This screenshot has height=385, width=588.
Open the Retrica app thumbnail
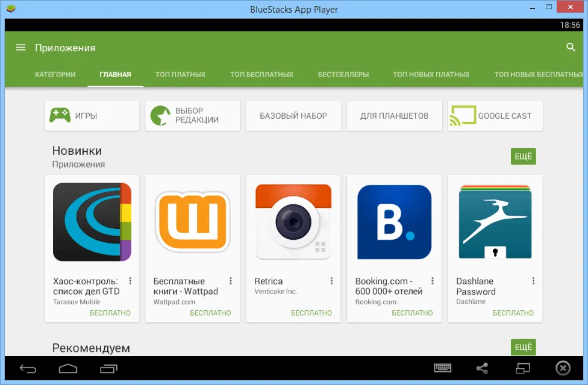(x=293, y=222)
